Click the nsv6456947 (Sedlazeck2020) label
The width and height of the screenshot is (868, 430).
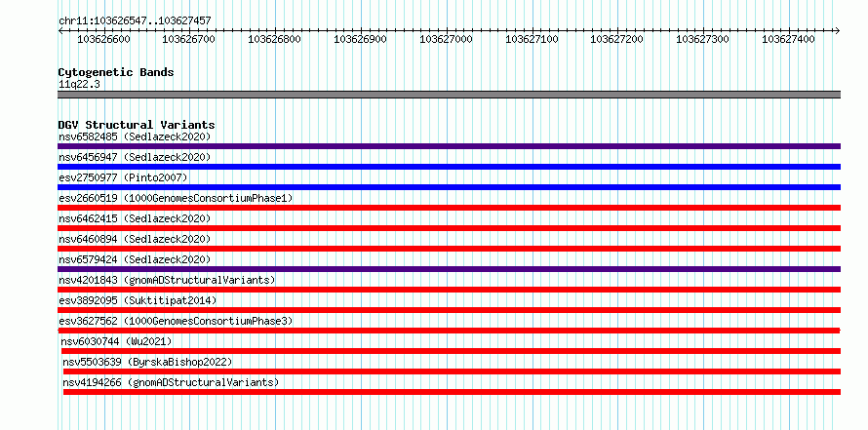(x=135, y=157)
